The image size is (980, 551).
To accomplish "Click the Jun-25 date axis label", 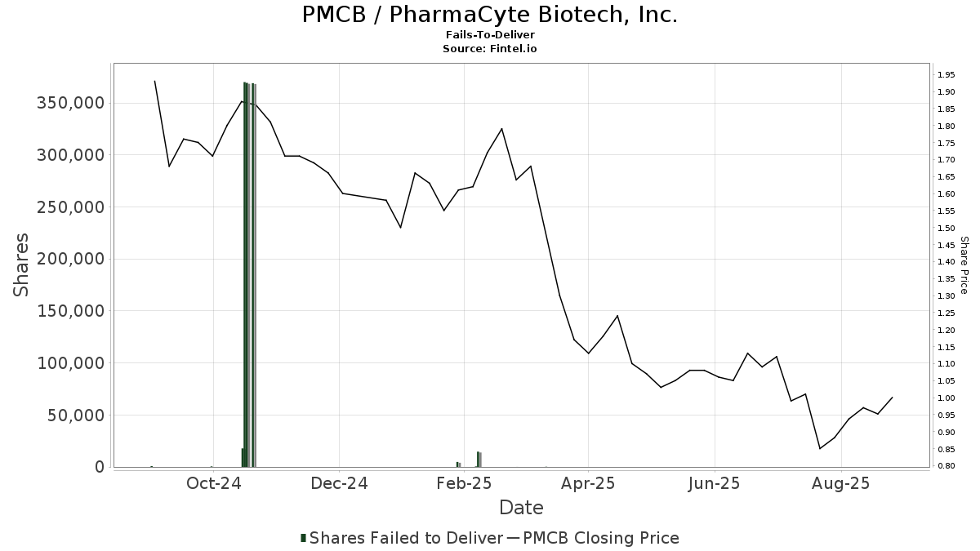I will [x=715, y=483].
